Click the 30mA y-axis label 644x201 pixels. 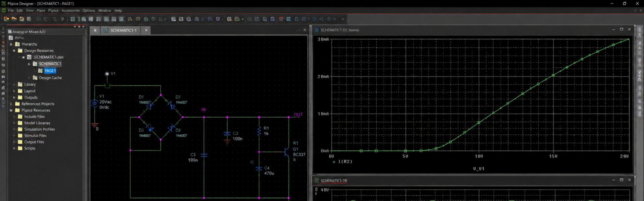(323, 40)
